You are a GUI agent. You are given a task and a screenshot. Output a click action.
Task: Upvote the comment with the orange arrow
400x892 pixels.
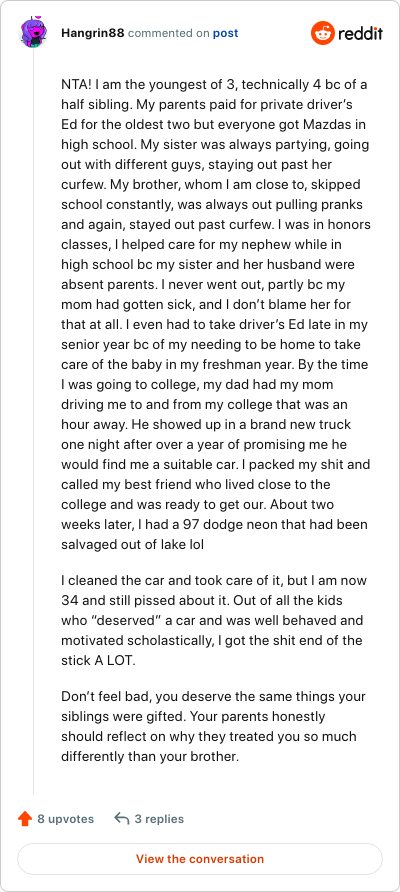pyautogui.click(x=24, y=819)
